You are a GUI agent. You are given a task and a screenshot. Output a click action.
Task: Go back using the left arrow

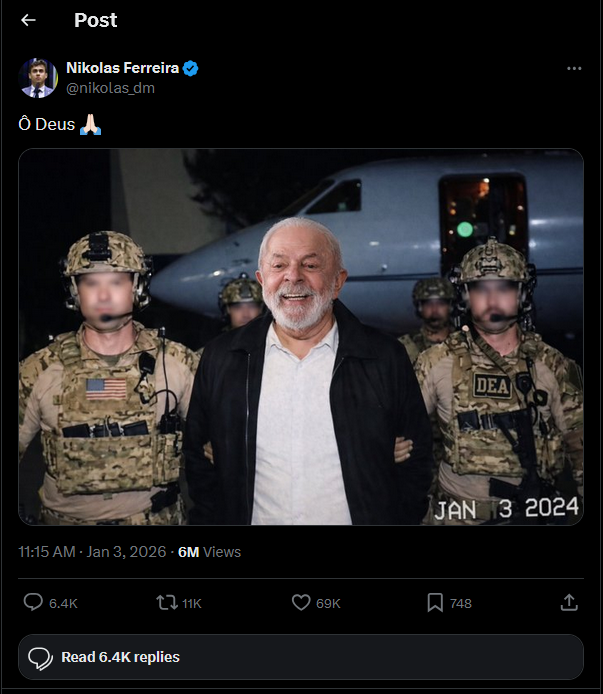28,20
